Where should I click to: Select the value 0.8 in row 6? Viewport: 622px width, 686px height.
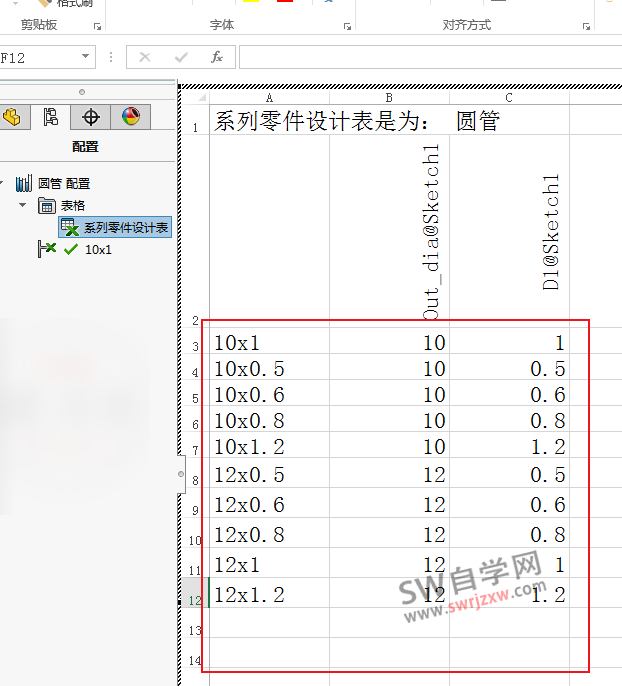click(x=509, y=419)
